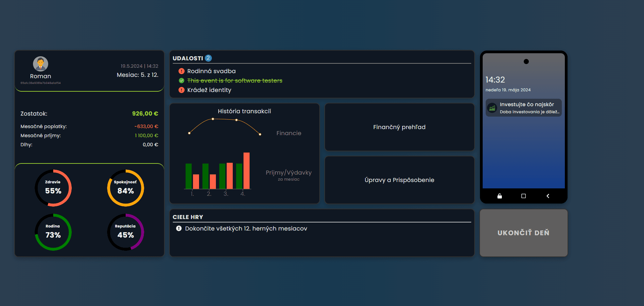Tap the phone square home button

523,196
